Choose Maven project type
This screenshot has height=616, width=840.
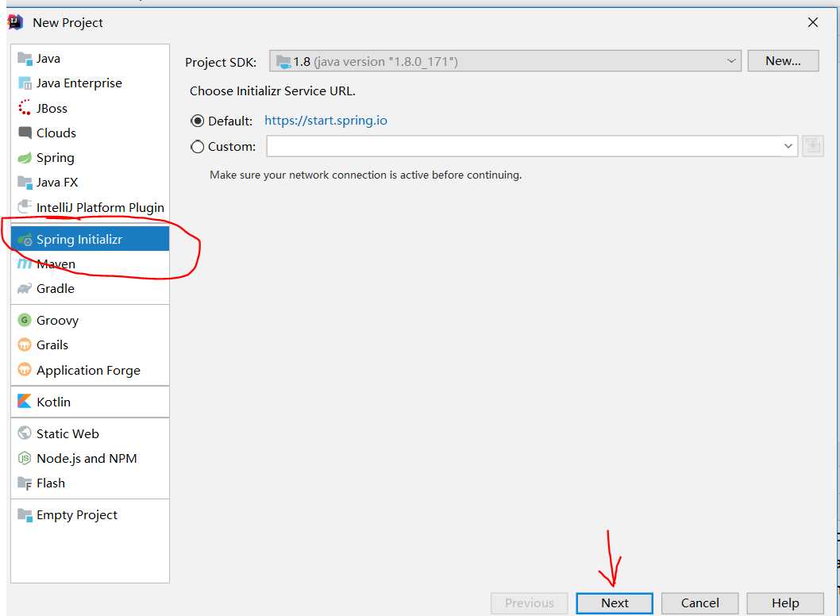click(90, 264)
